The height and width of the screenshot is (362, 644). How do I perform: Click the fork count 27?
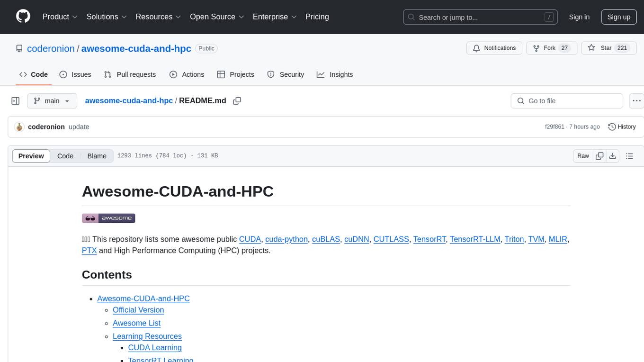point(564,48)
